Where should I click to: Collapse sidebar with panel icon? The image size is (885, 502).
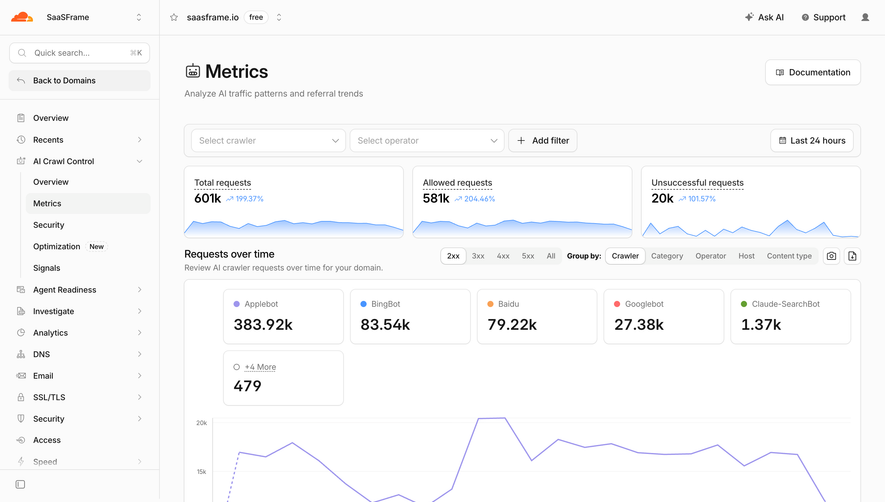20,484
